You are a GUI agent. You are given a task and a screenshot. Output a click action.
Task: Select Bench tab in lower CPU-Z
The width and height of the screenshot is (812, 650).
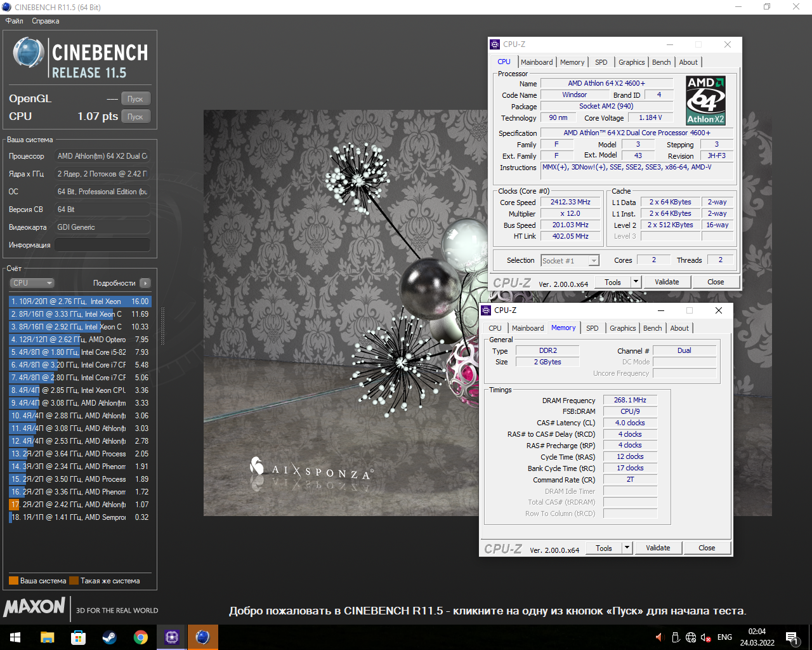[x=653, y=328]
